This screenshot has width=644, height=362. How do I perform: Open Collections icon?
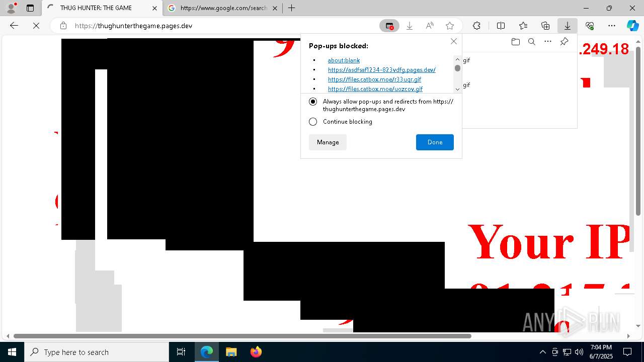[545, 26]
